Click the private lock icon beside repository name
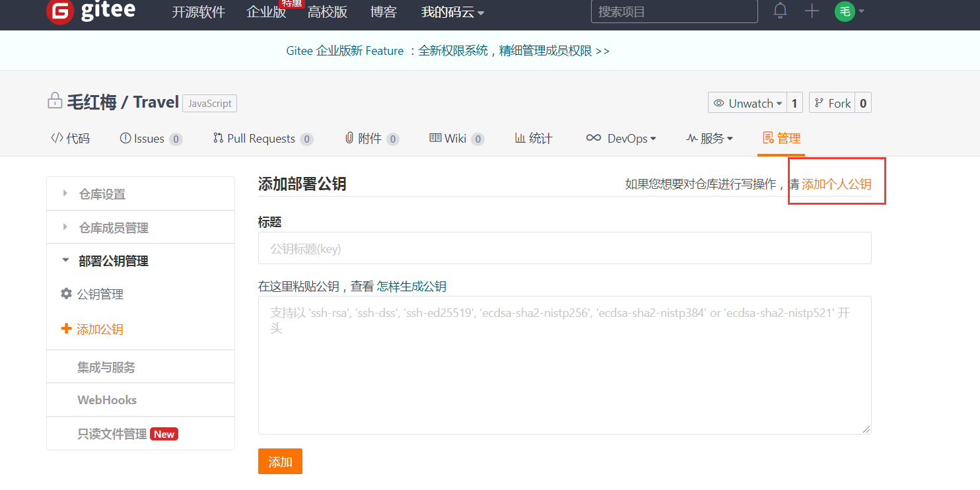This screenshot has width=980, height=490. coord(55,100)
